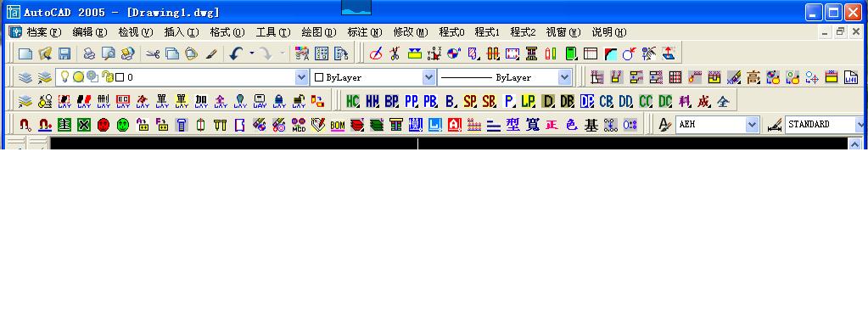Screen dimensions: 868x326
Task: Open the 绘图(D) menu
Action: pos(319,32)
